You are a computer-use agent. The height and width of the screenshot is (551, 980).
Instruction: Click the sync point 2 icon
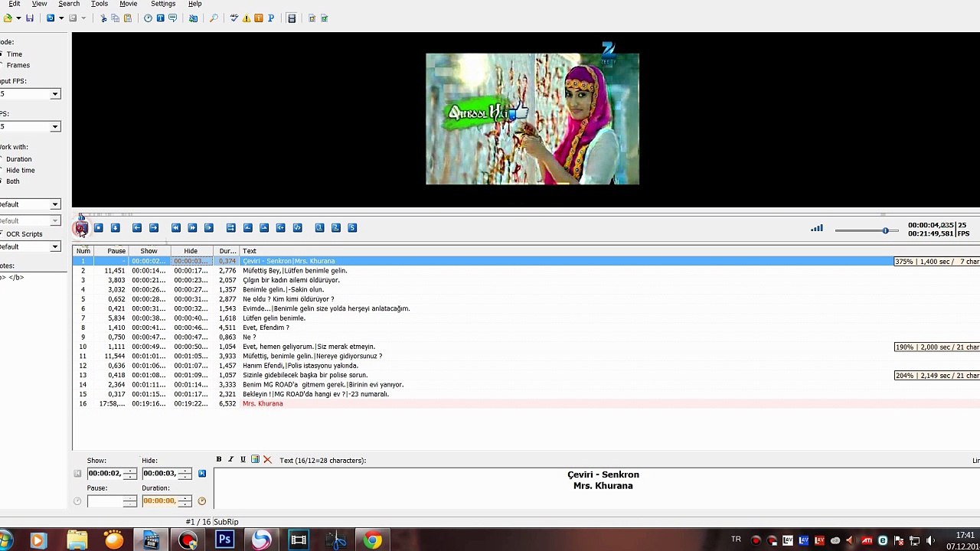coord(335,228)
